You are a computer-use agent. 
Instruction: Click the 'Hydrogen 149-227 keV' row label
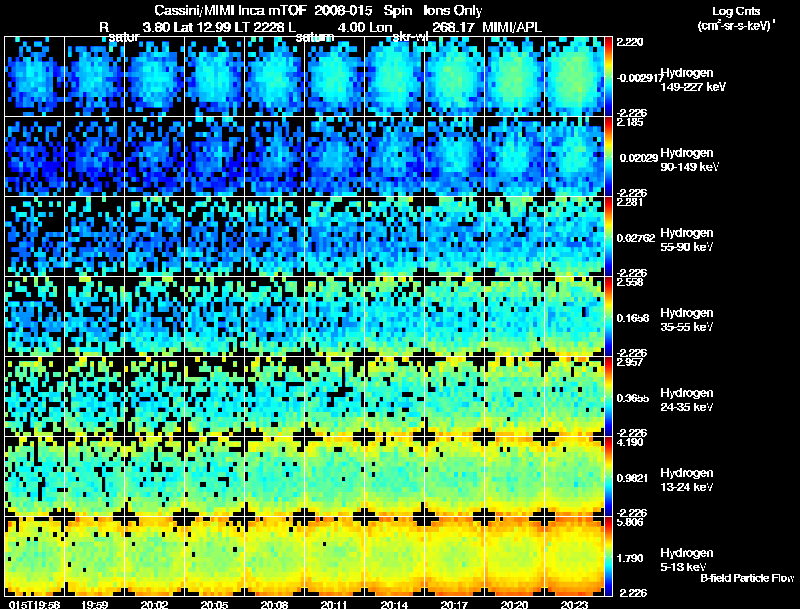click(x=693, y=80)
